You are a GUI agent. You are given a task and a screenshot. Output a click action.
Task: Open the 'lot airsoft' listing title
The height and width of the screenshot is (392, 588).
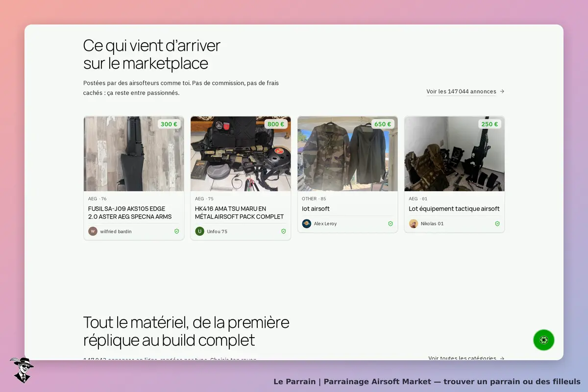coord(316,209)
